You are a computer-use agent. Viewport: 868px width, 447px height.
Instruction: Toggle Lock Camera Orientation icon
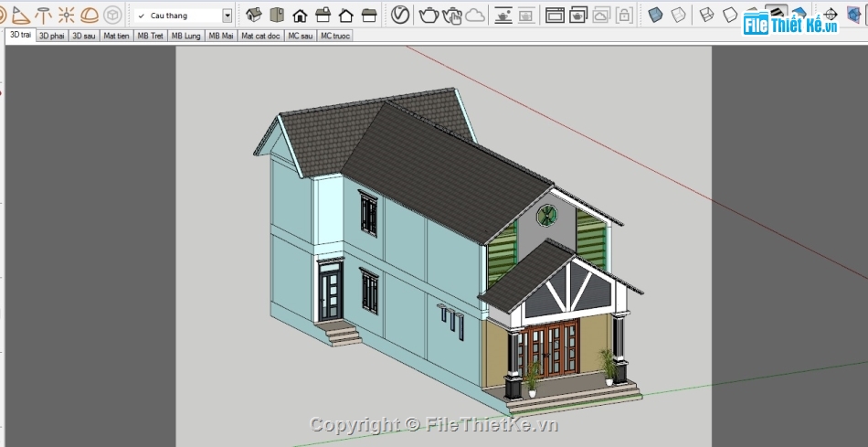[x=624, y=15]
